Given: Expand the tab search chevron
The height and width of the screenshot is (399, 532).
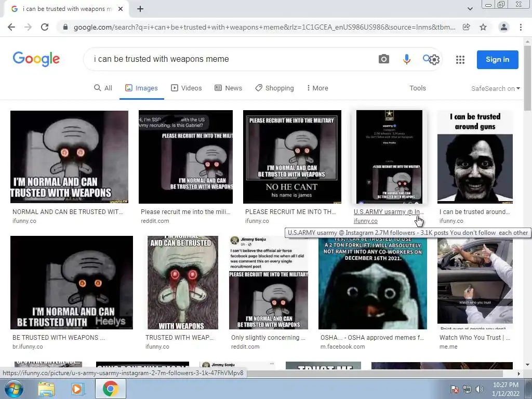Looking at the screenshot, I should pos(470,9).
